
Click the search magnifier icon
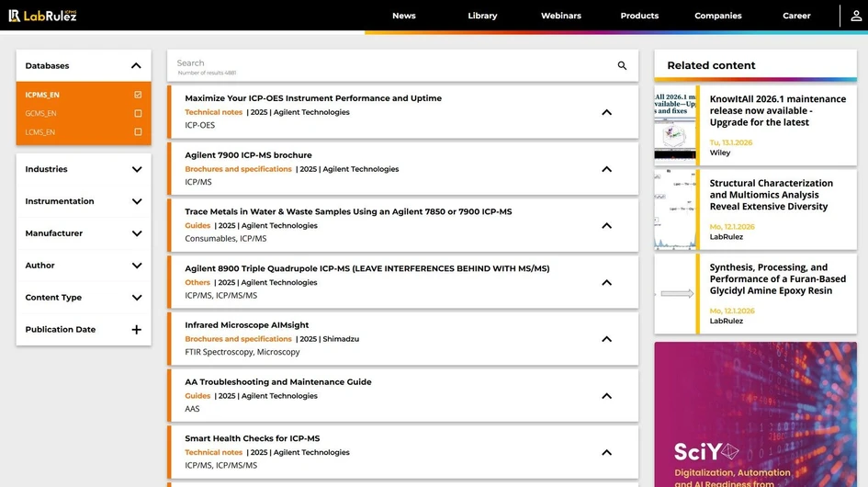coord(622,65)
